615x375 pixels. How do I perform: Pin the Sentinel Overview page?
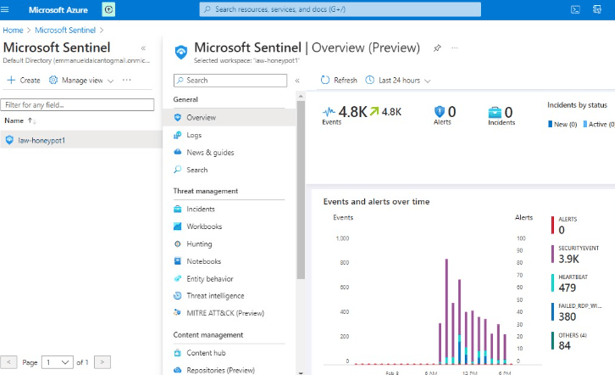pyautogui.click(x=437, y=48)
